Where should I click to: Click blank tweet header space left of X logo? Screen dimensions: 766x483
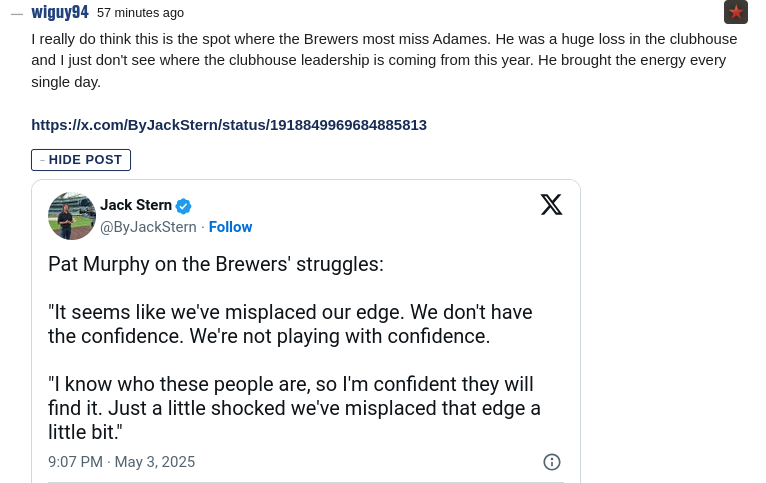pyautogui.click(x=400, y=210)
